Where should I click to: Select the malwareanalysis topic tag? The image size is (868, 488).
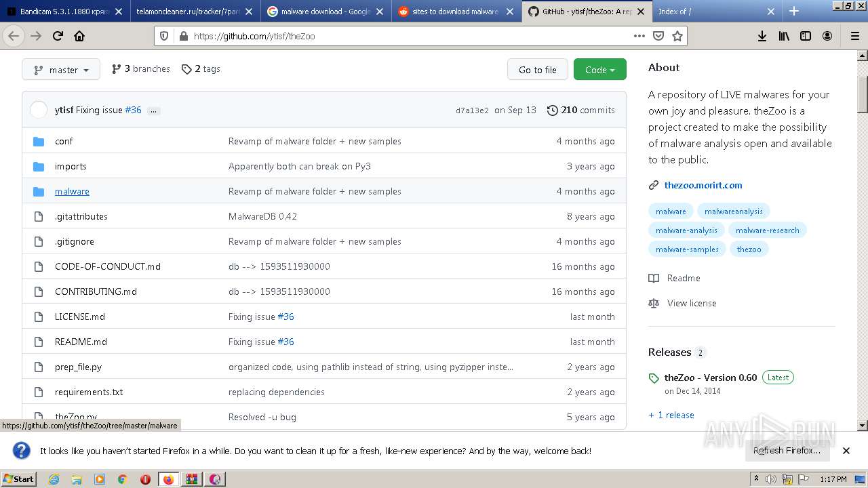734,211
